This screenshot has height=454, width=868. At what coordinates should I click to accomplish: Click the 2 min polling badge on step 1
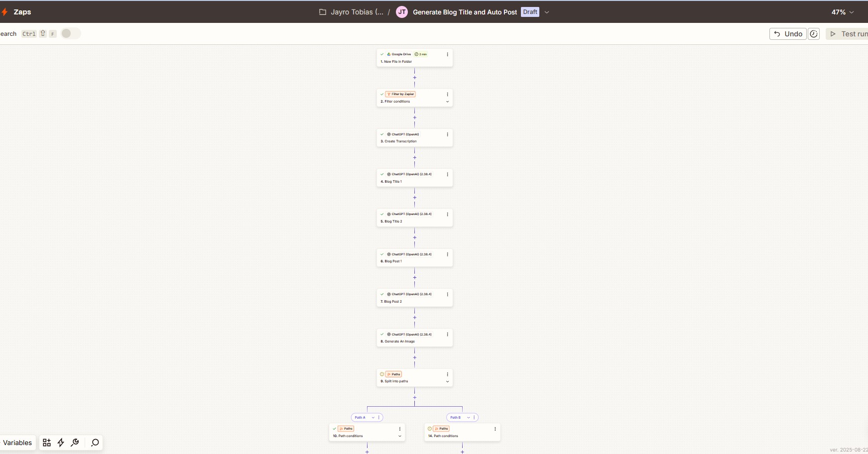click(x=421, y=54)
